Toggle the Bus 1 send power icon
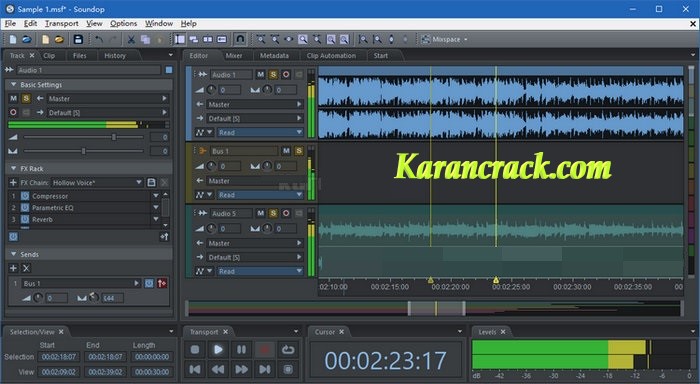 pyautogui.click(x=149, y=283)
